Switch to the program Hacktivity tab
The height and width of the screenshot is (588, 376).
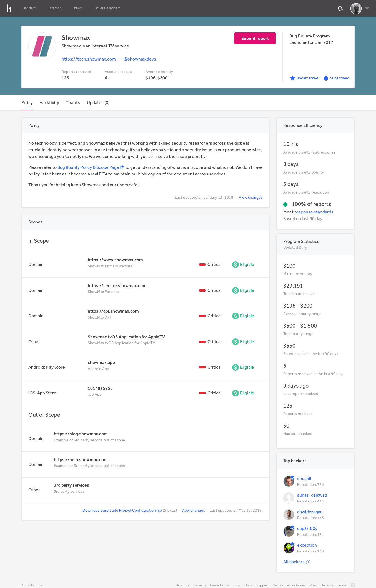[x=49, y=103]
